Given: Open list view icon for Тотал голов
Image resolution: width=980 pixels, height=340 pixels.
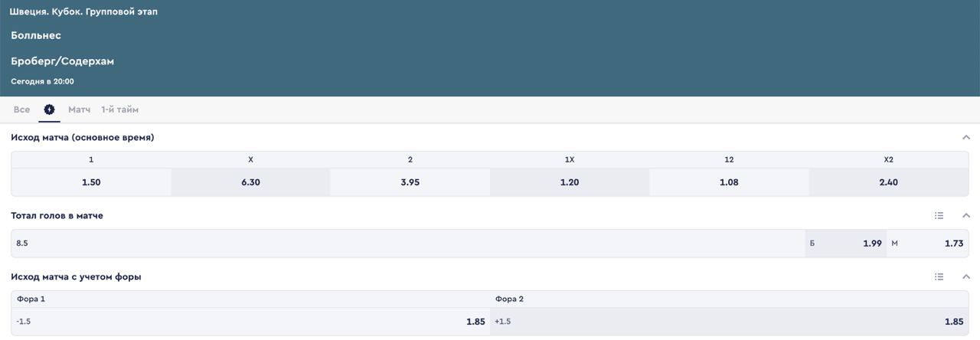Looking at the screenshot, I should click(x=939, y=216).
